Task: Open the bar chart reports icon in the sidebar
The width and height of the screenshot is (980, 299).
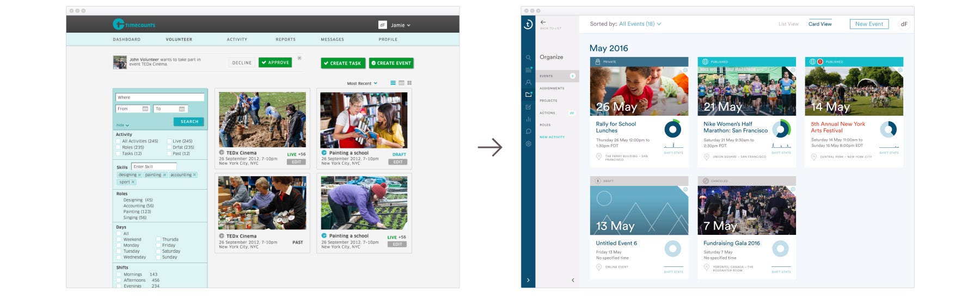Action: point(528,119)
